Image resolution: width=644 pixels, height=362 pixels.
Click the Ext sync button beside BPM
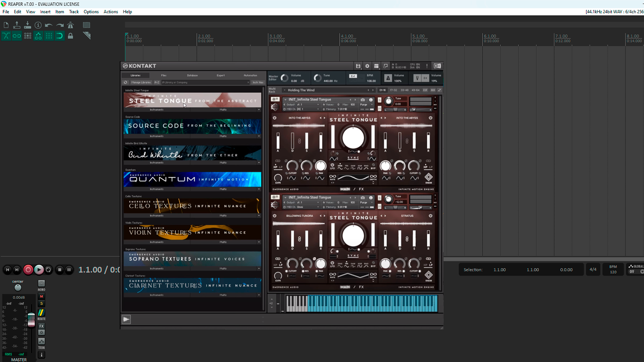coord(353,76)
